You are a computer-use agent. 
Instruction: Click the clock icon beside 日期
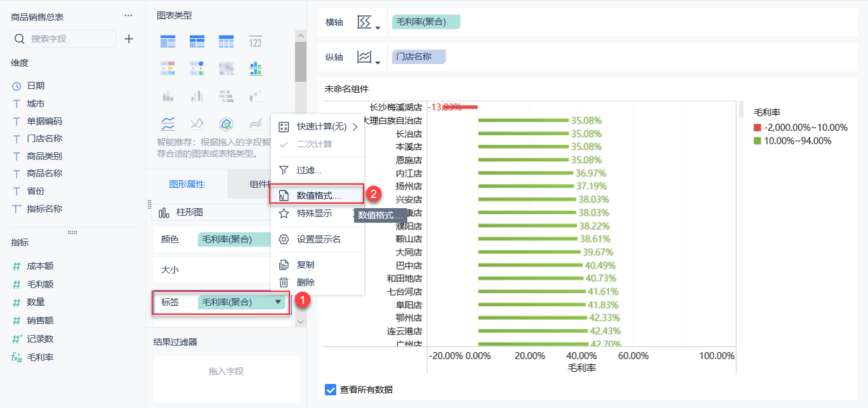[16, 86]
